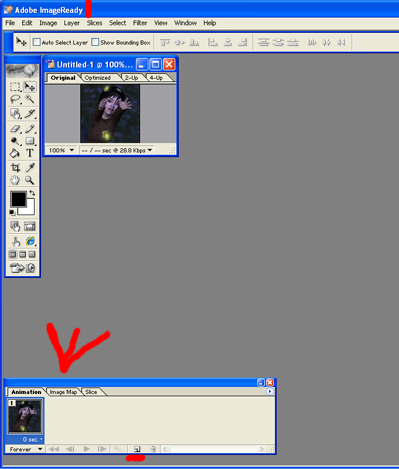Select the Magic Wand tool
The image size is (399, 469).
(30, 99)
